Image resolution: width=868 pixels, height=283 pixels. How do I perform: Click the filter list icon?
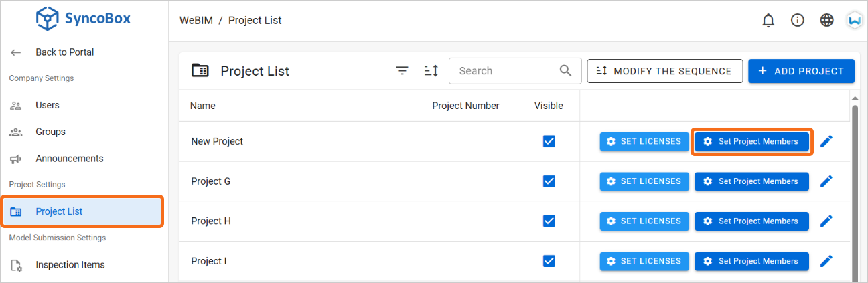pyautogui.click(x=402, y=71)
